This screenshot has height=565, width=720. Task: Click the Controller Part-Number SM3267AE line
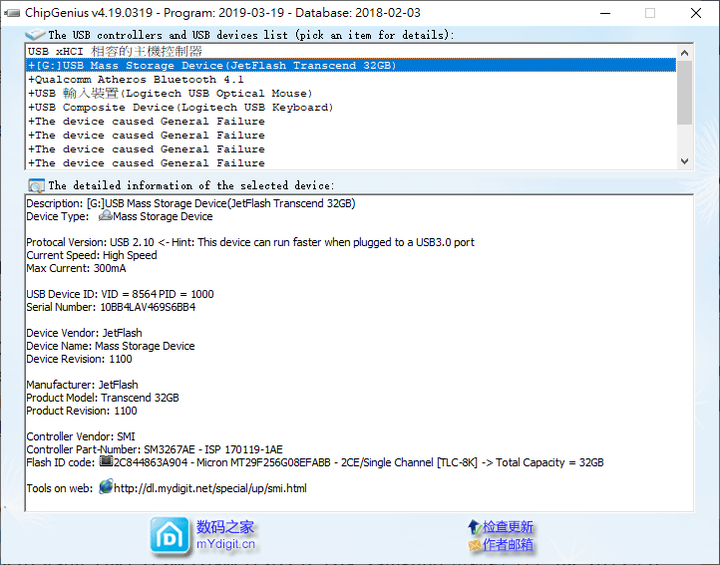click(154, 449)
